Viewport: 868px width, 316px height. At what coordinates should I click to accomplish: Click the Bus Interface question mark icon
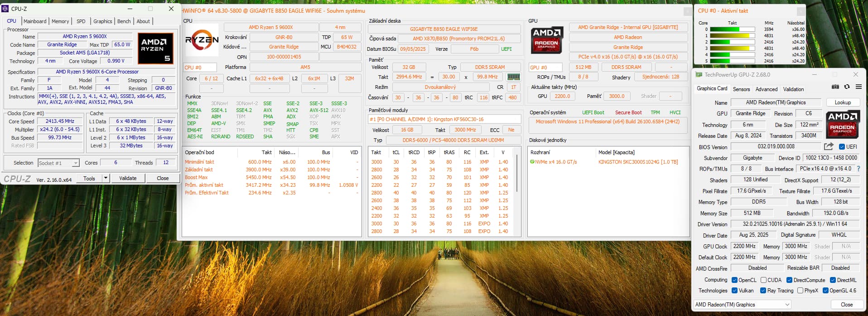coord(858,169)
